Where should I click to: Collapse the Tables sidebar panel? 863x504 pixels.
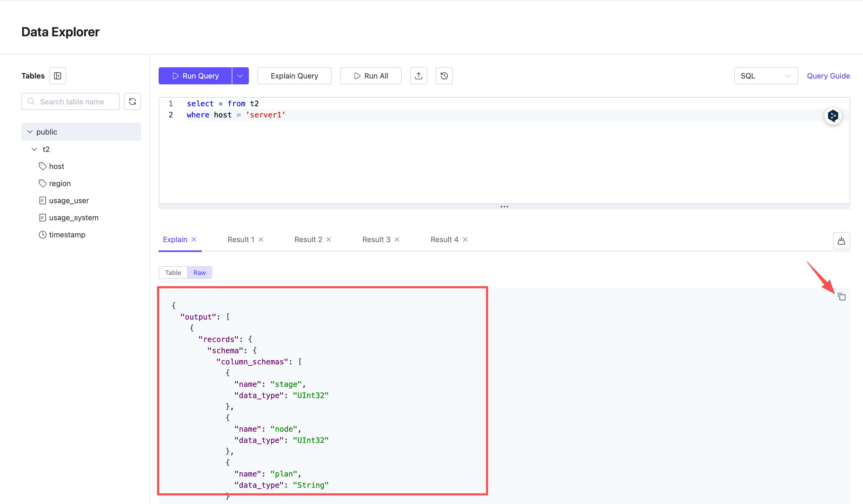(57, 76)
